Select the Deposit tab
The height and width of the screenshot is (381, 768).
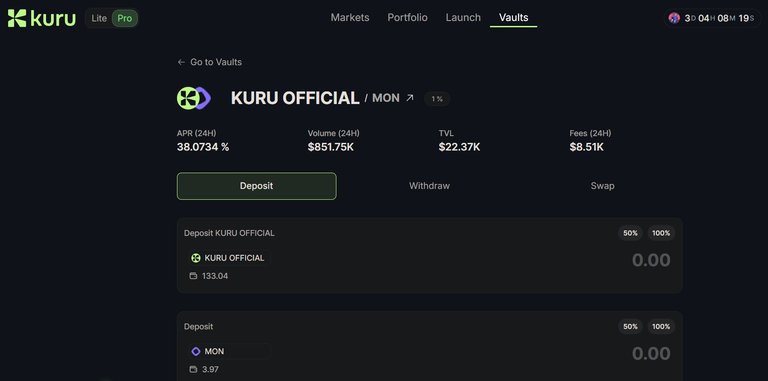257,186
